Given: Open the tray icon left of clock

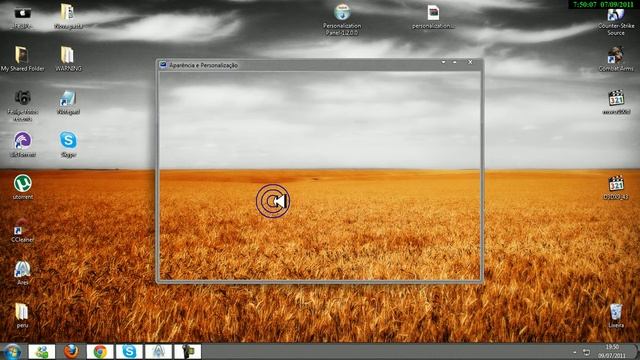Looking at the screenshot, I should [x=587, y=352].
